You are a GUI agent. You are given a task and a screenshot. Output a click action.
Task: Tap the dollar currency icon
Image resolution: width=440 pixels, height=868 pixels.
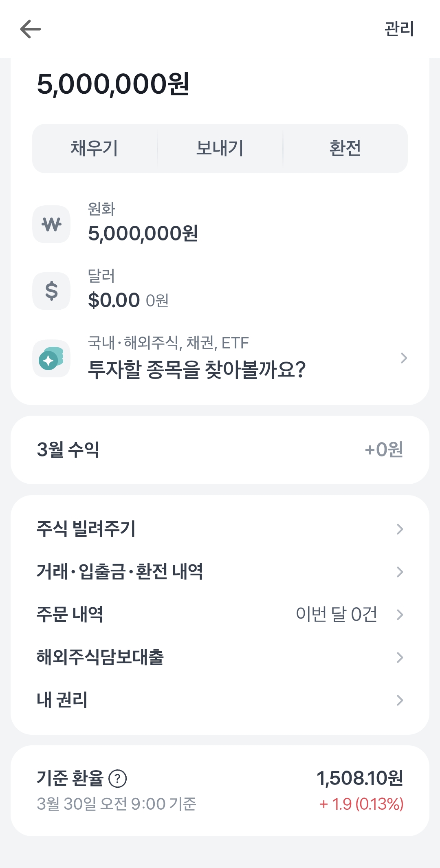(x=51, y=291)
